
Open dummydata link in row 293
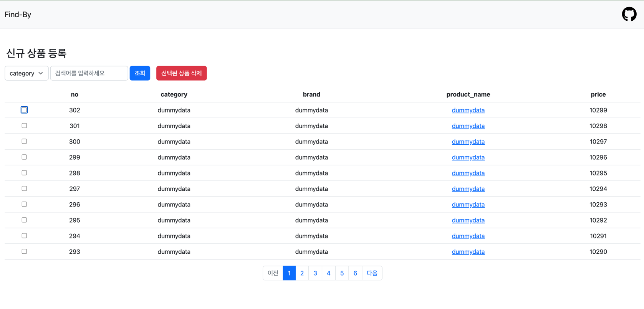(468, 252)
